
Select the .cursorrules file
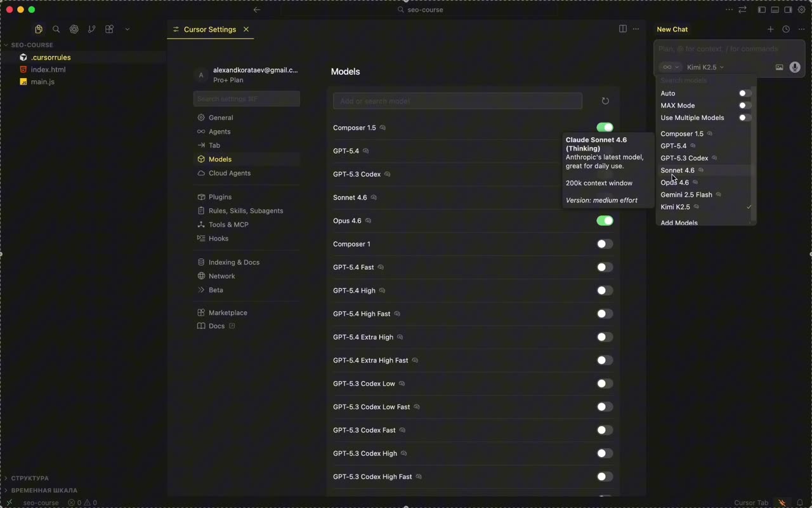(x=51, y=57)
